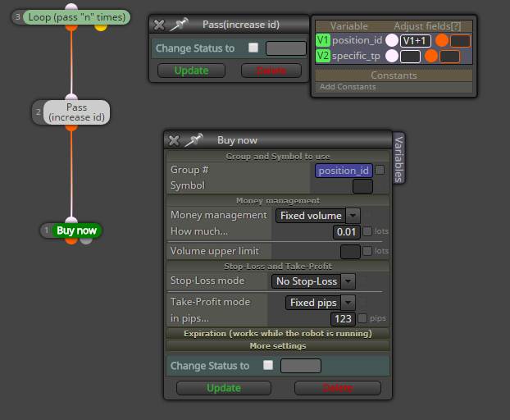The image size is (510, 420).
Task: Click Delete button in Pass panel
Action: [x=271, y=71]
